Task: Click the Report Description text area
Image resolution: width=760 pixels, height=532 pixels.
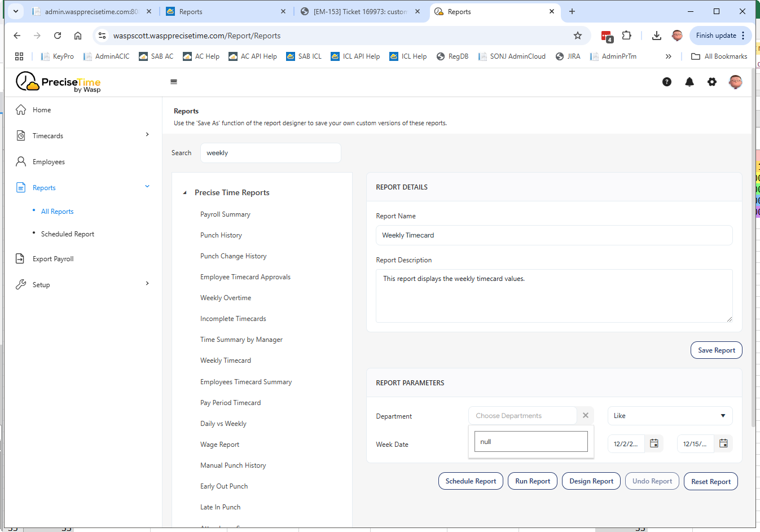Action: click(554, 296)
